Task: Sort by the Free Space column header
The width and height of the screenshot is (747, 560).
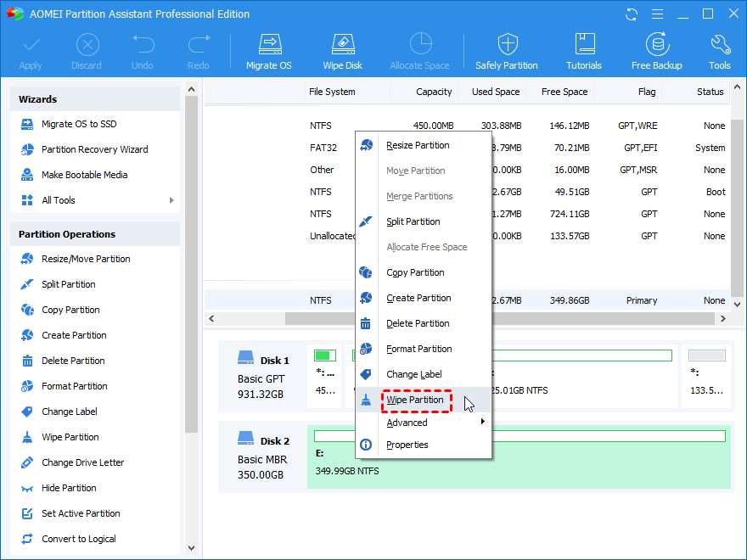Action: [564, 92]
